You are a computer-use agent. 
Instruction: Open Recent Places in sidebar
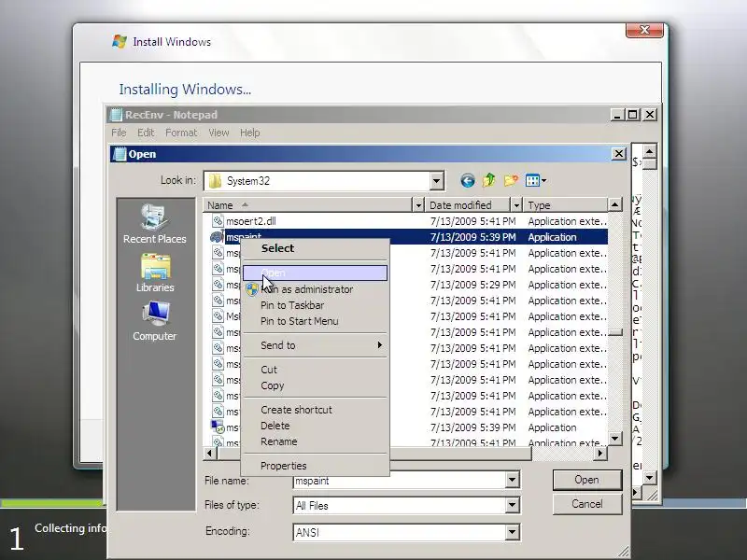click(154, 224)
